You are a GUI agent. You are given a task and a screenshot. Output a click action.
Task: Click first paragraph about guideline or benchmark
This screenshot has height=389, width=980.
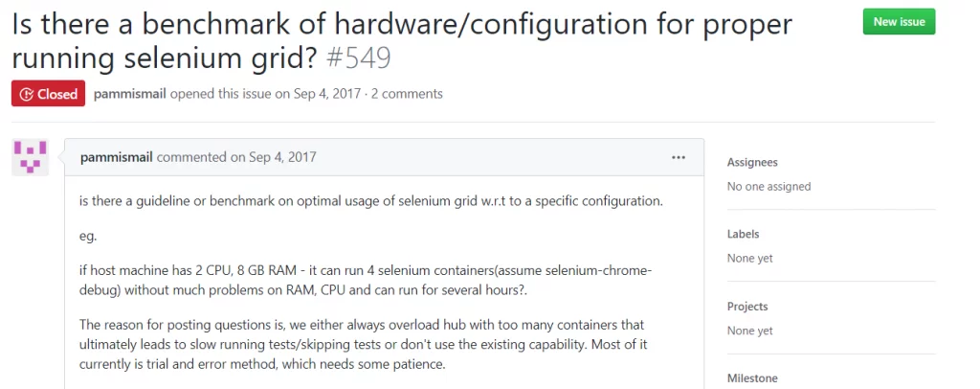click(x=370, y=202)
